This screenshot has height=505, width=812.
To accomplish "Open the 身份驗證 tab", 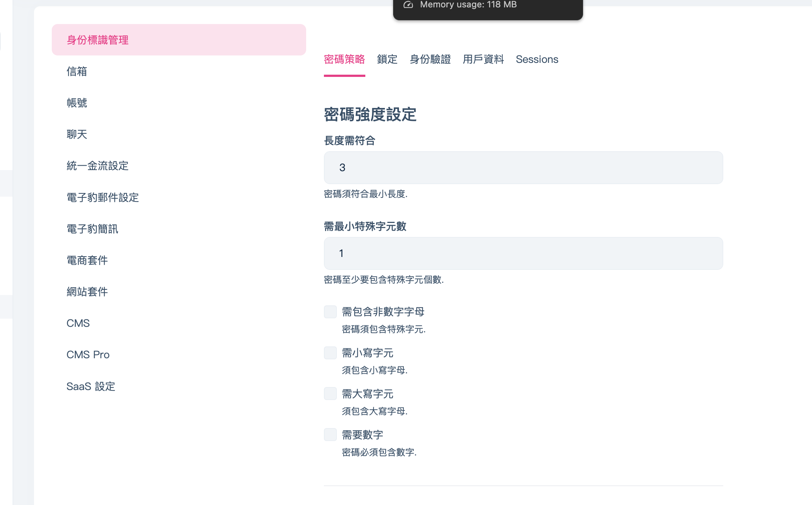I will click(x=430, y=59).
